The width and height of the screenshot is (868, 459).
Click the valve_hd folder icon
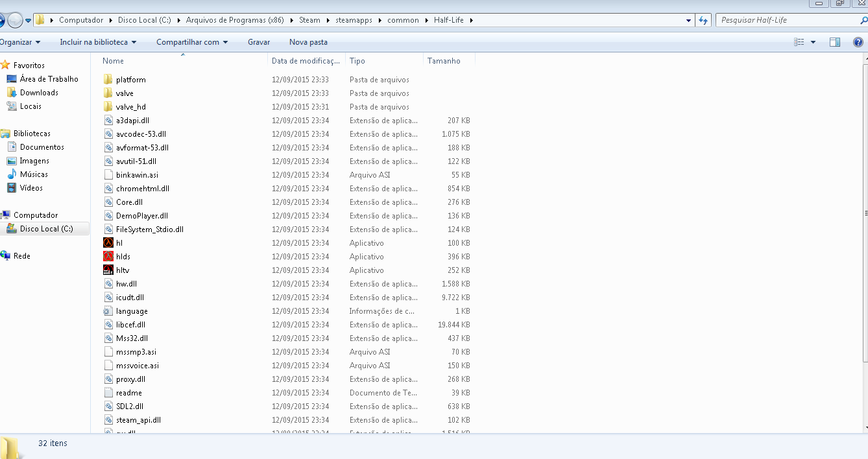[x=108, y=106]
